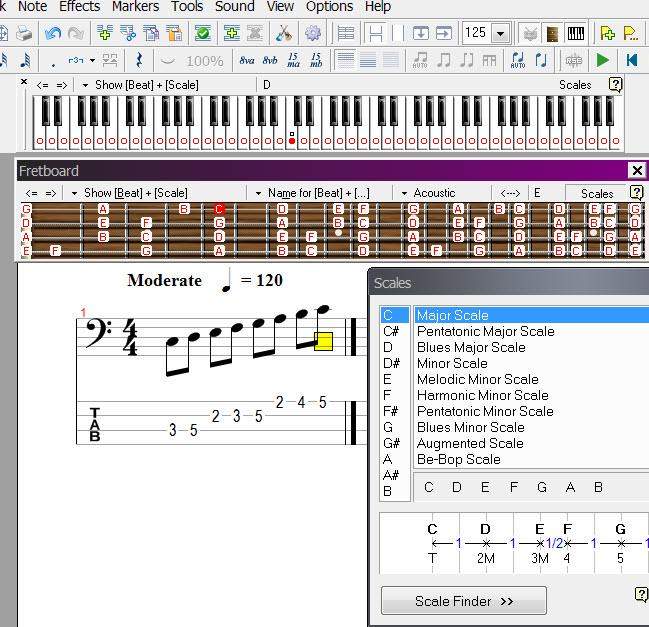The image size is (649, 627).
Task: Click the green Play button in toolbar
Action: 602,60
